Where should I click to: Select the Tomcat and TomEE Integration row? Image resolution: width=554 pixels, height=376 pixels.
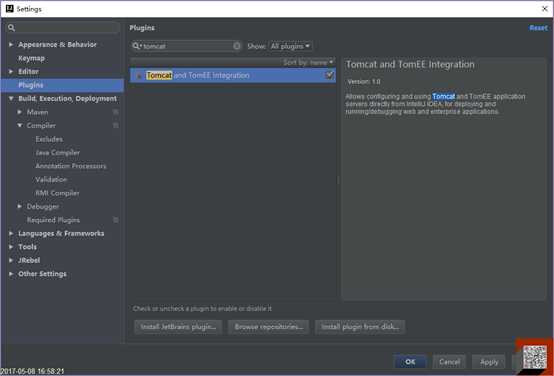pyautogui.click(x=233, y=75)
